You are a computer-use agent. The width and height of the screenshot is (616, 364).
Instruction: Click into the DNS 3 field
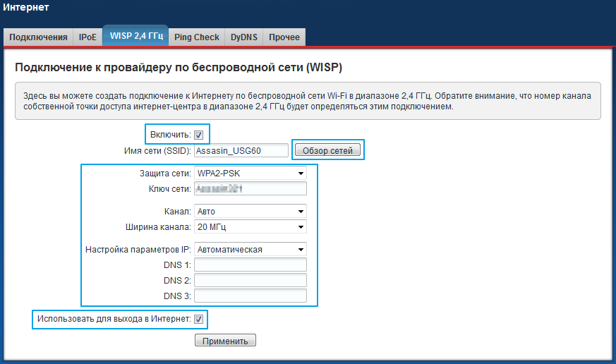[250, 296]
